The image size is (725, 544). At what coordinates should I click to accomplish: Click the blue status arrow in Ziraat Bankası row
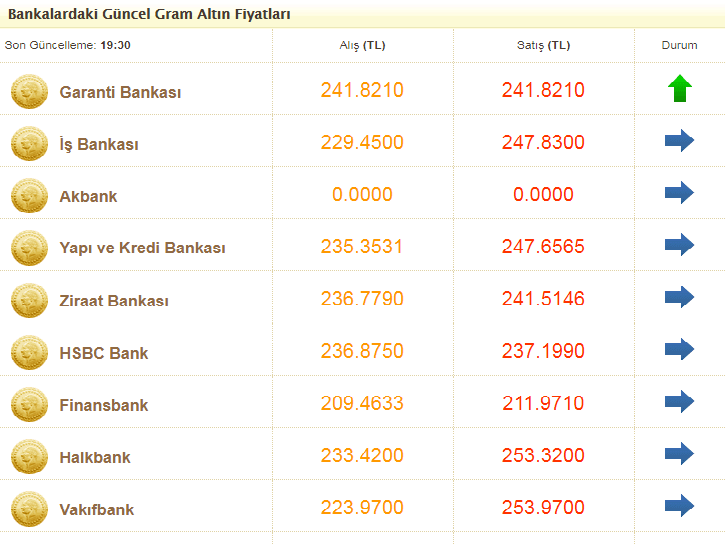pos(679,297)
